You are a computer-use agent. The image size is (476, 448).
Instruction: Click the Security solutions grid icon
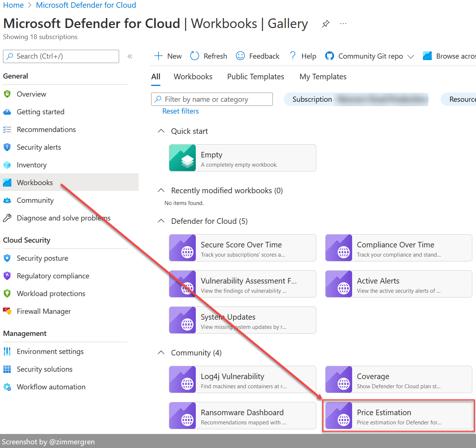pos(7,369)
